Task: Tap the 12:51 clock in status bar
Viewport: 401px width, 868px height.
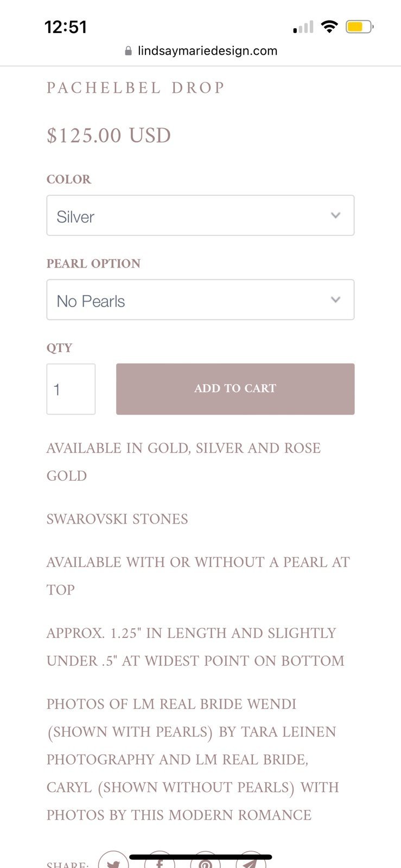Action: click(66, 27)
